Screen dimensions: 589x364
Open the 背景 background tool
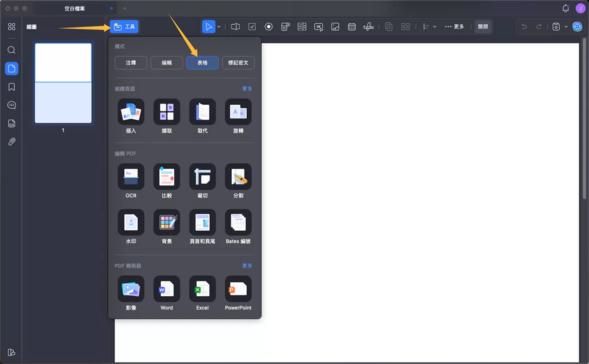(x=167, y=226)
